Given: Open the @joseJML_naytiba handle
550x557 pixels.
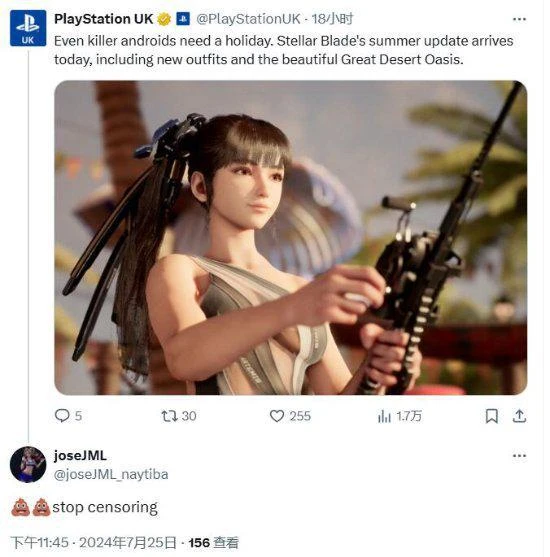Looking at the screenshot, I should 111,475.
